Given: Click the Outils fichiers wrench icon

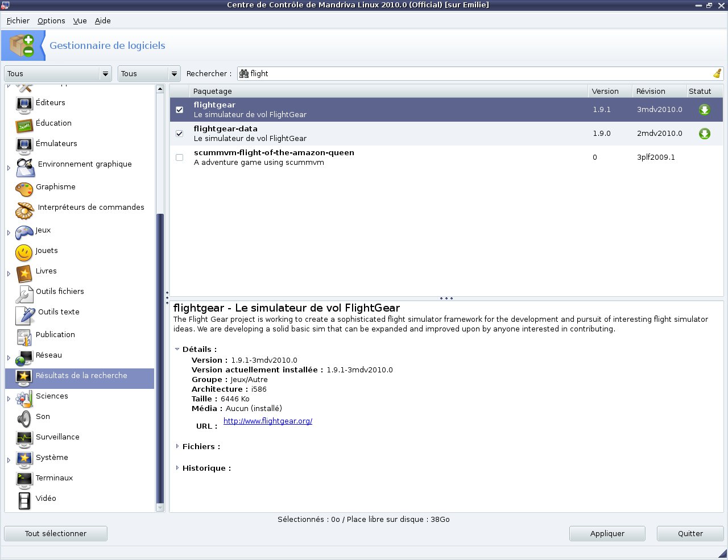Looking at the screenshot, I should [x=24, y=294].
